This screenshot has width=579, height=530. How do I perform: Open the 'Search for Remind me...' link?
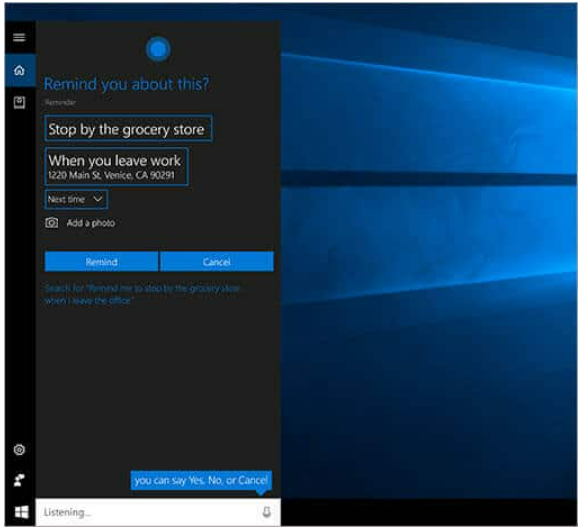click(x=142, y=294)
